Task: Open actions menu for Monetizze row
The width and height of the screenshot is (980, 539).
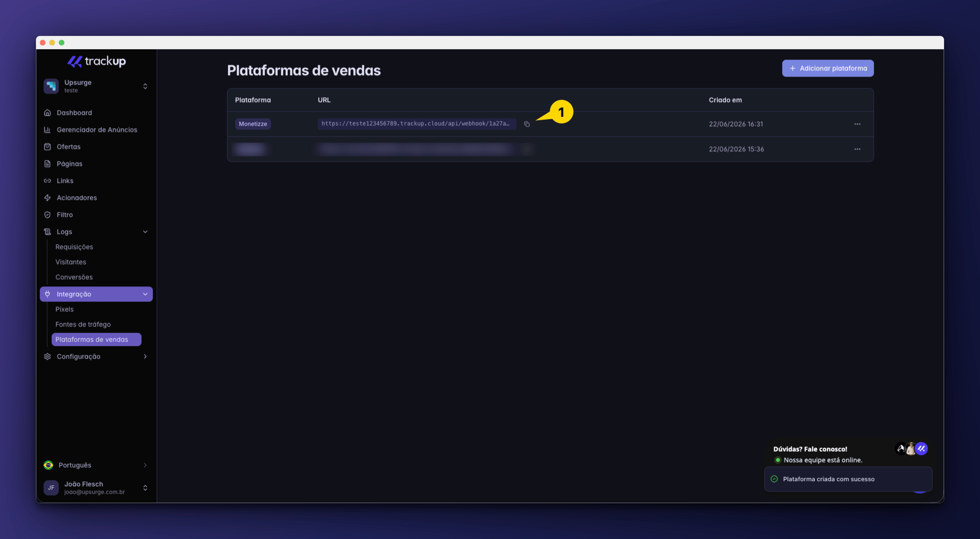Action: pyautogui.click(x=857, y=124)
